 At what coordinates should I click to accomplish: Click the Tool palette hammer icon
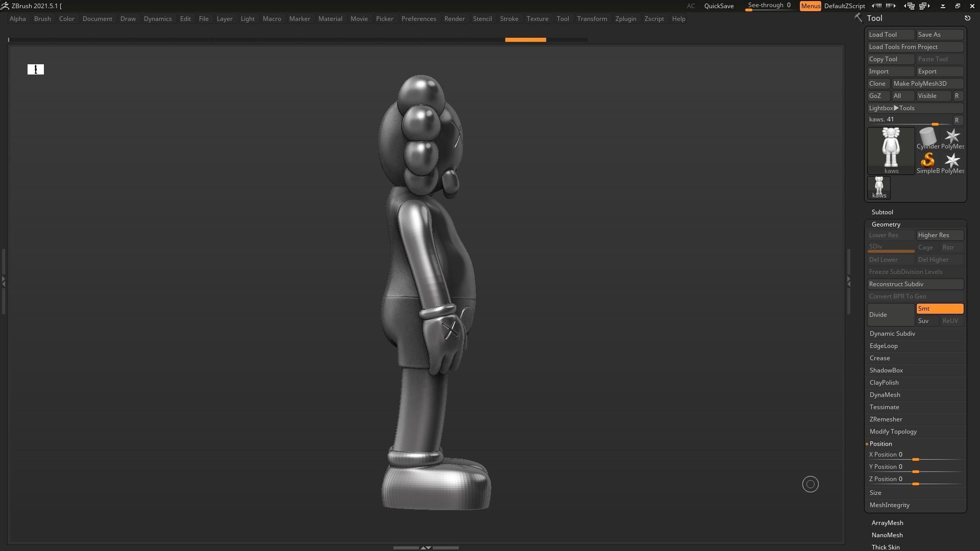[858, 18]
